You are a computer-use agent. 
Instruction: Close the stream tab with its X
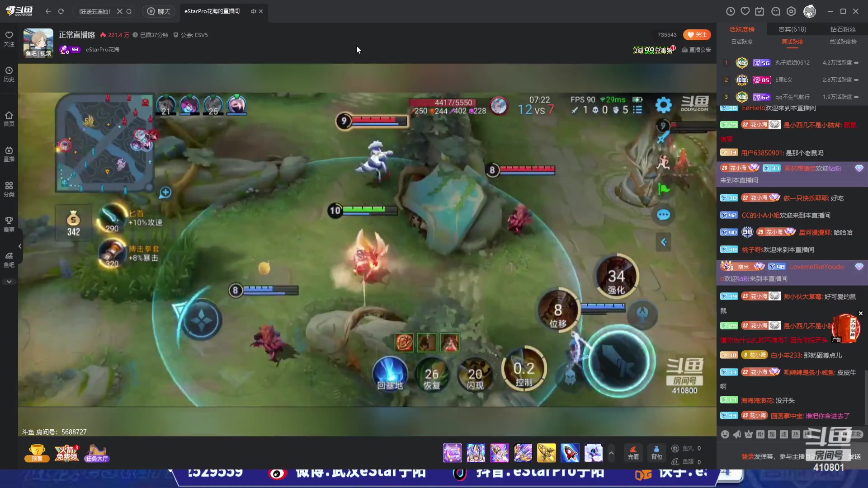tap(261, 11)
